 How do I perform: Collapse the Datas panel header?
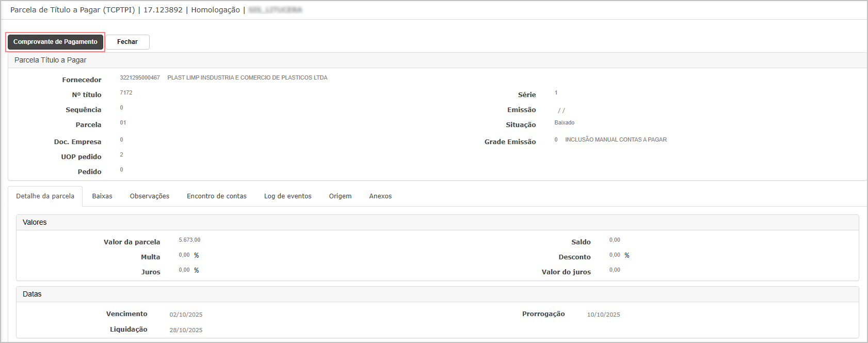pyautogui.click(x=32, y=294)
